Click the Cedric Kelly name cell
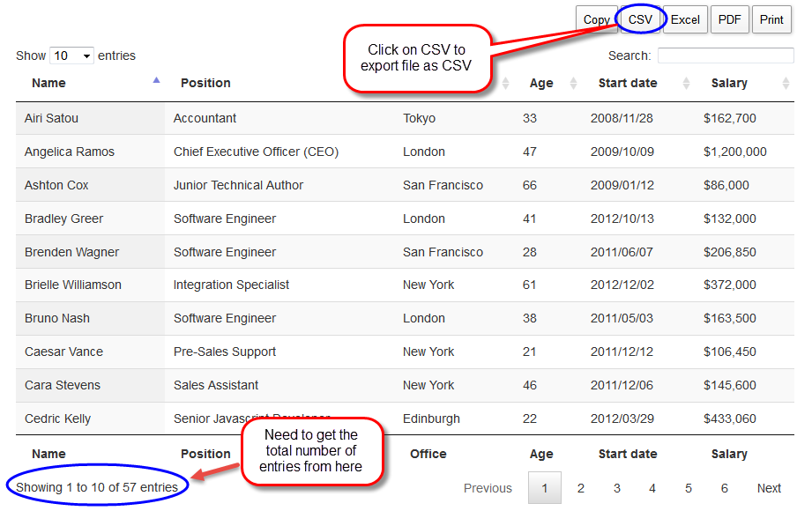This screenshot has width=812, height=511. point(57,418)
